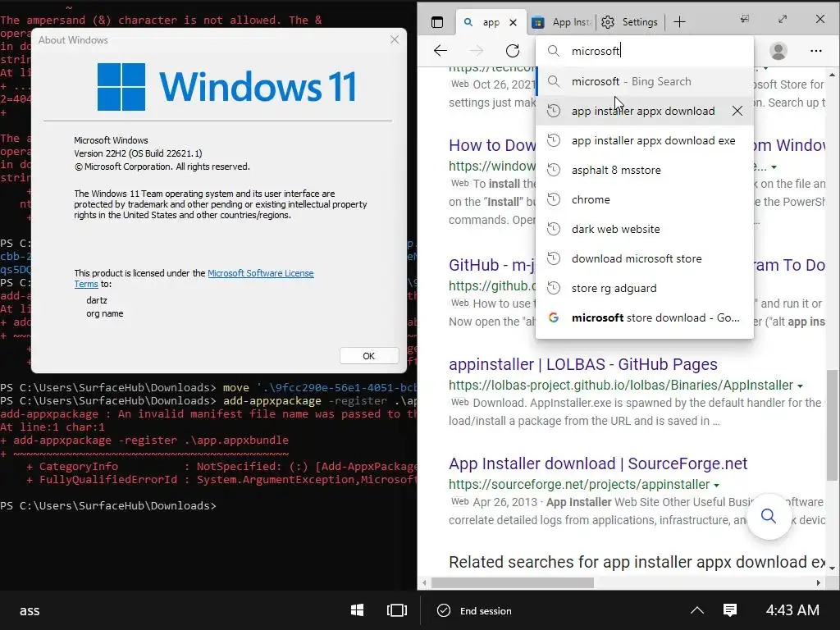Add a new browser tab
Viewport: 840px width, 630px height.
coord(679,22)
